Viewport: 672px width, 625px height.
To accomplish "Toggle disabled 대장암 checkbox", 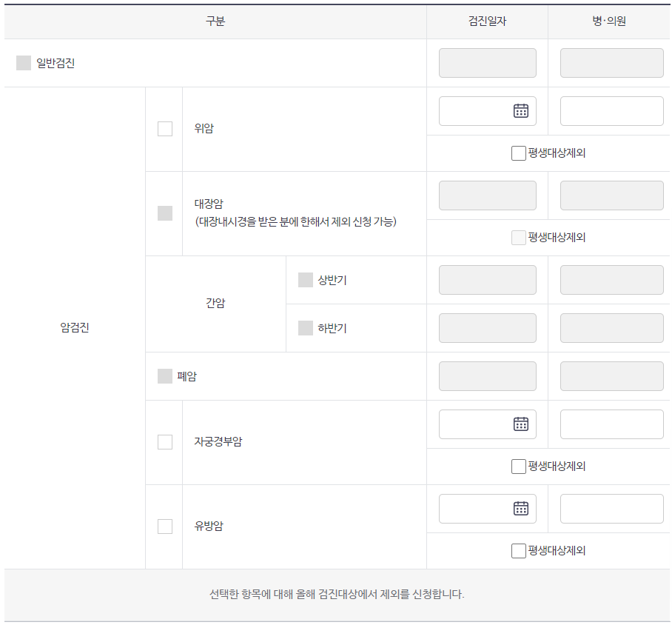I will pos(165,213).
